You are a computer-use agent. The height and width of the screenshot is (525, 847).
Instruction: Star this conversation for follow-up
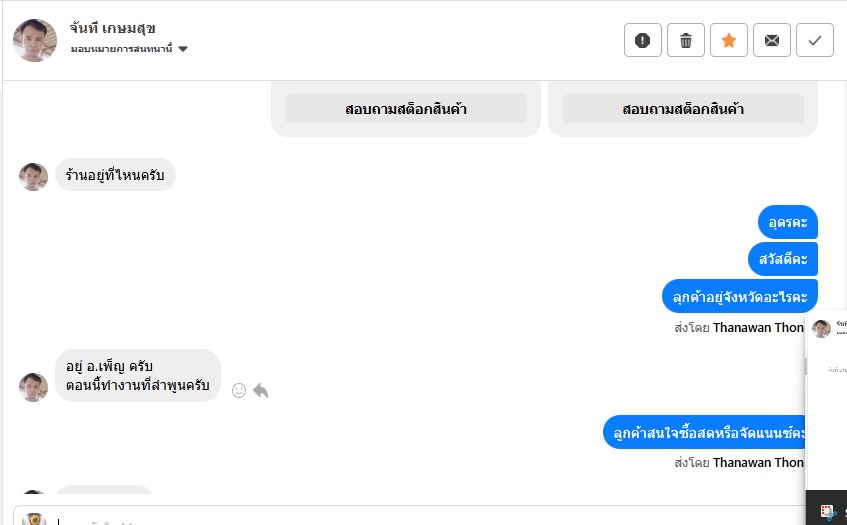click(x=729, y=40)
